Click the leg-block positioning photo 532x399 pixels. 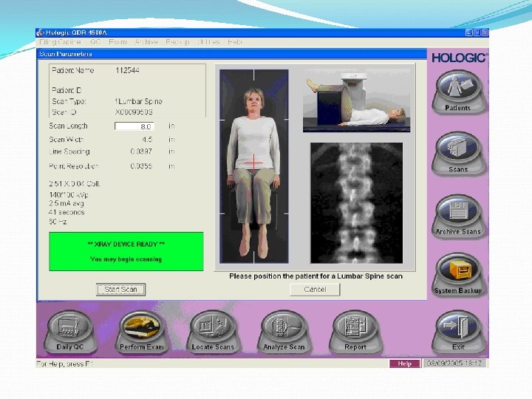pos(356,100)
